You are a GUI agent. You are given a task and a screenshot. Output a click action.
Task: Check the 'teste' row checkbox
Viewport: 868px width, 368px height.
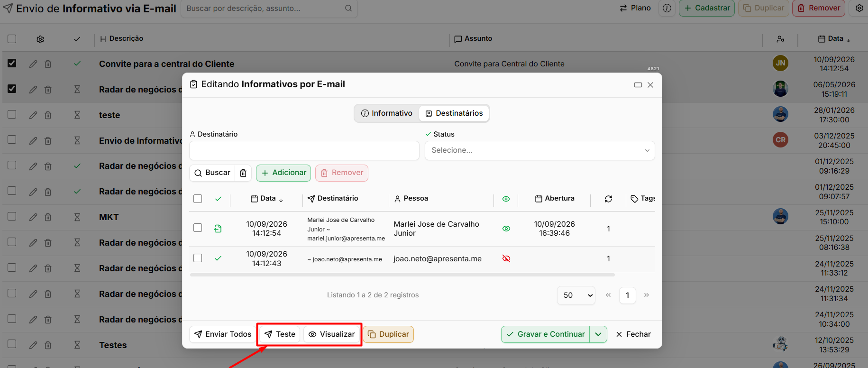point(12,114)
